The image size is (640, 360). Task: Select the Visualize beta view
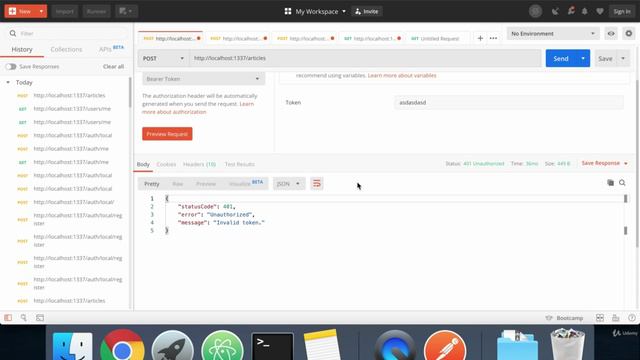(246, 184)
